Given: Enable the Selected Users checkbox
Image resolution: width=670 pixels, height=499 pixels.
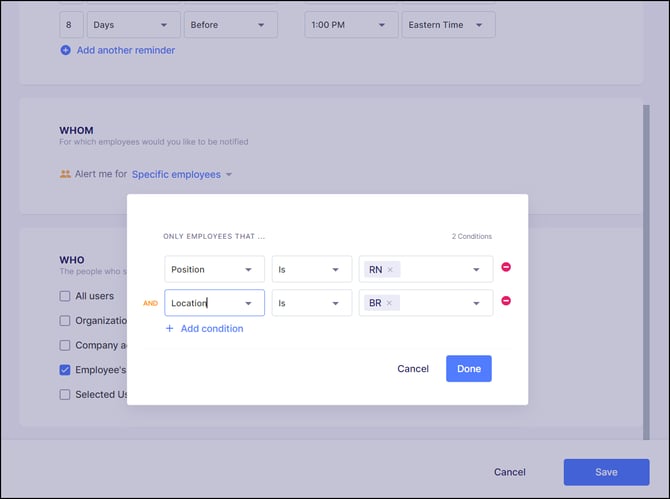Looking at the screenshot, I should [65, 394].
